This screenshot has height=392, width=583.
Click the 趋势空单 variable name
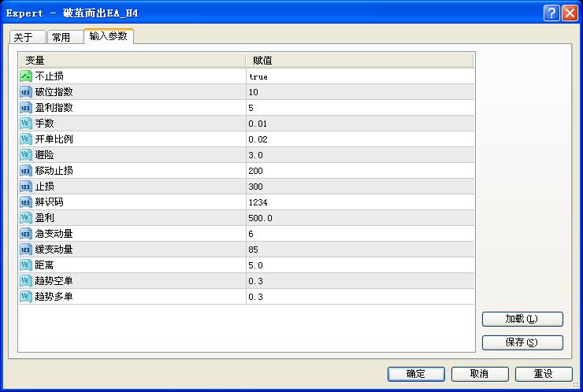click(54, 281)
